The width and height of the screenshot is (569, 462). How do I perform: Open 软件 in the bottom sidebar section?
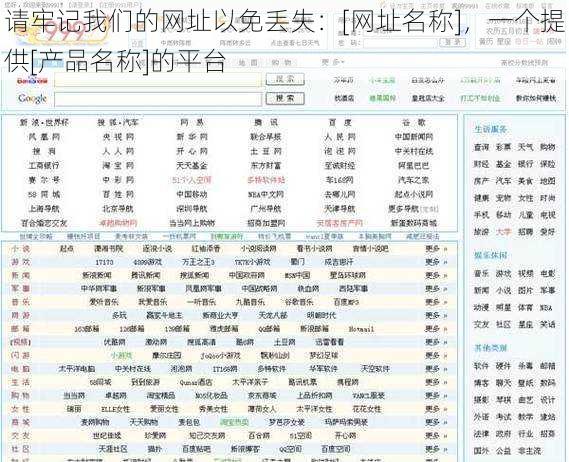pos(481,366)
